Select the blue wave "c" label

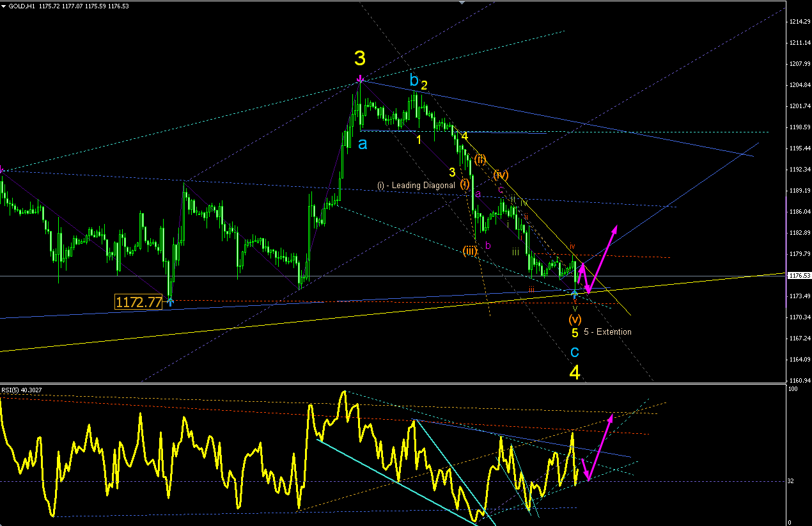coord(575,351)
